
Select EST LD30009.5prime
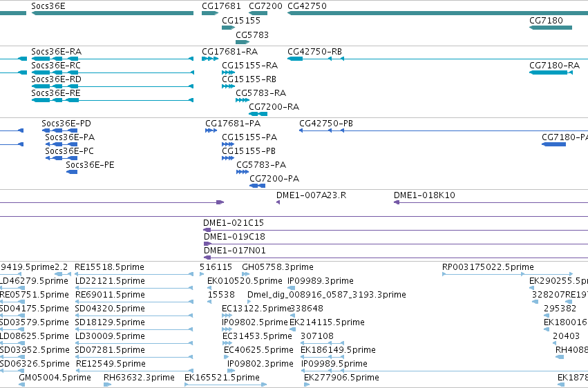[x=134, y=343]
